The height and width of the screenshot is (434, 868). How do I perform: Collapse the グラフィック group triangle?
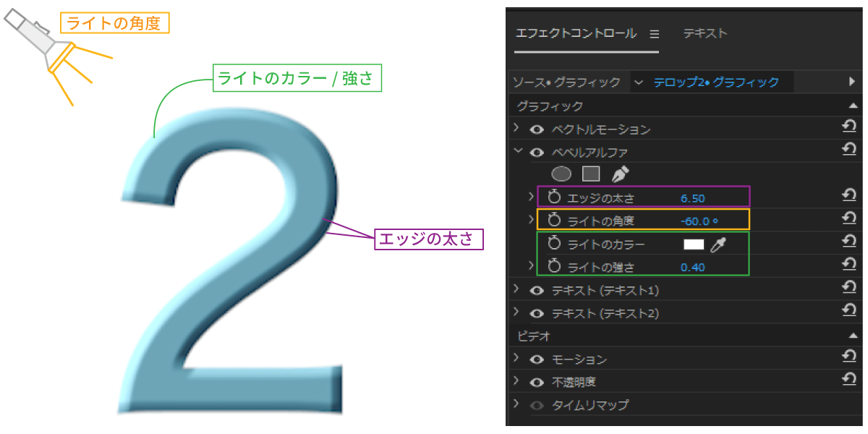853,106
